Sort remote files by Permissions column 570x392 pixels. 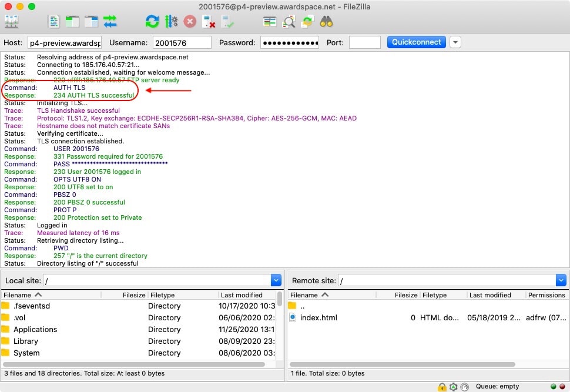pos(546,294)
